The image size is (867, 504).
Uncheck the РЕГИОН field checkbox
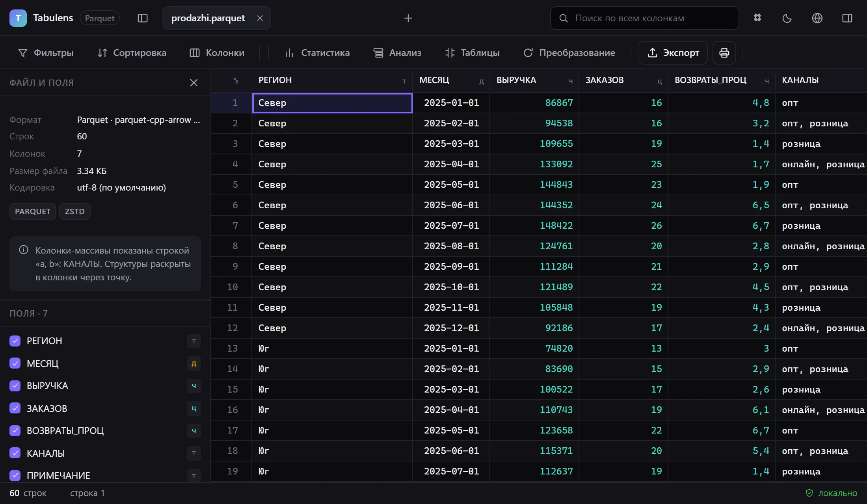[15, 341]
